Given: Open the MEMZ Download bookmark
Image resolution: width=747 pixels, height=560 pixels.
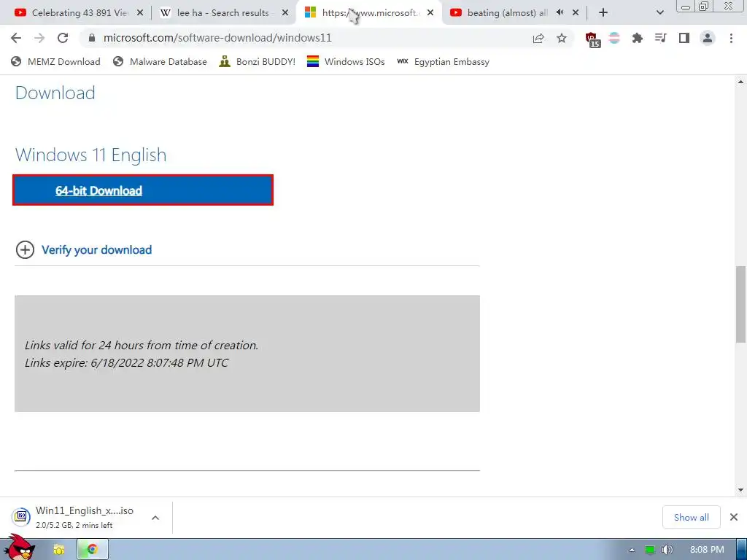Looking at the screenshot, I should click(x=55, y=61).
